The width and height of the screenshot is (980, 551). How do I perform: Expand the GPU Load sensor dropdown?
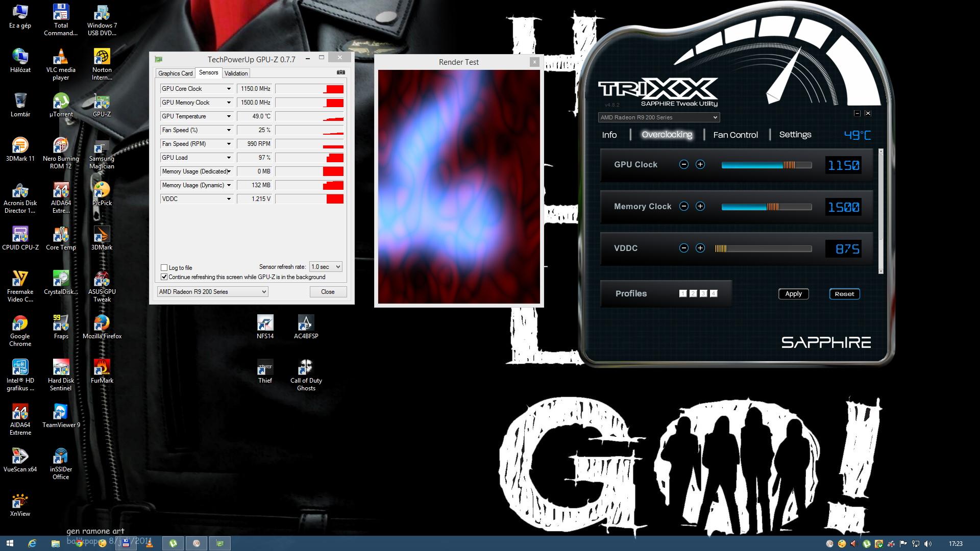[x=229, y=158]
